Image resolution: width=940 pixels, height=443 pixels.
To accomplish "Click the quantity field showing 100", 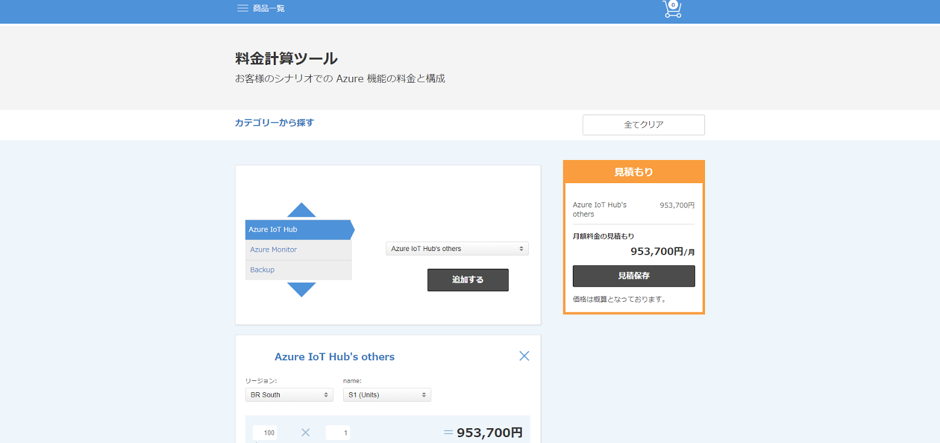I will click(265, 432).
